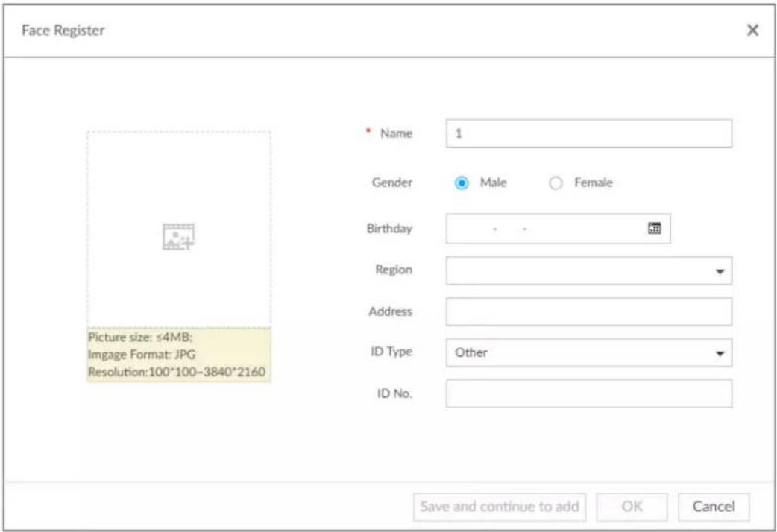The width and height of the screenshot is (777, 532).
Task: Focus the Address text field
Action: (588, 311)
